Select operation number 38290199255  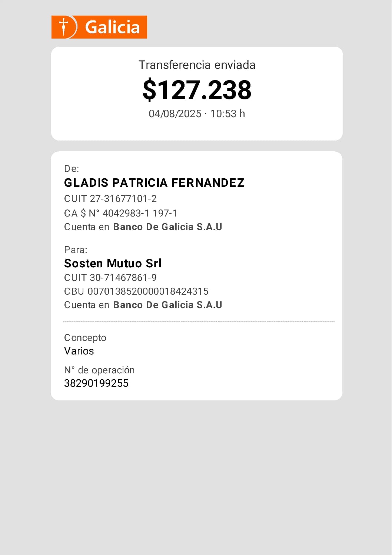pos(96,383)
